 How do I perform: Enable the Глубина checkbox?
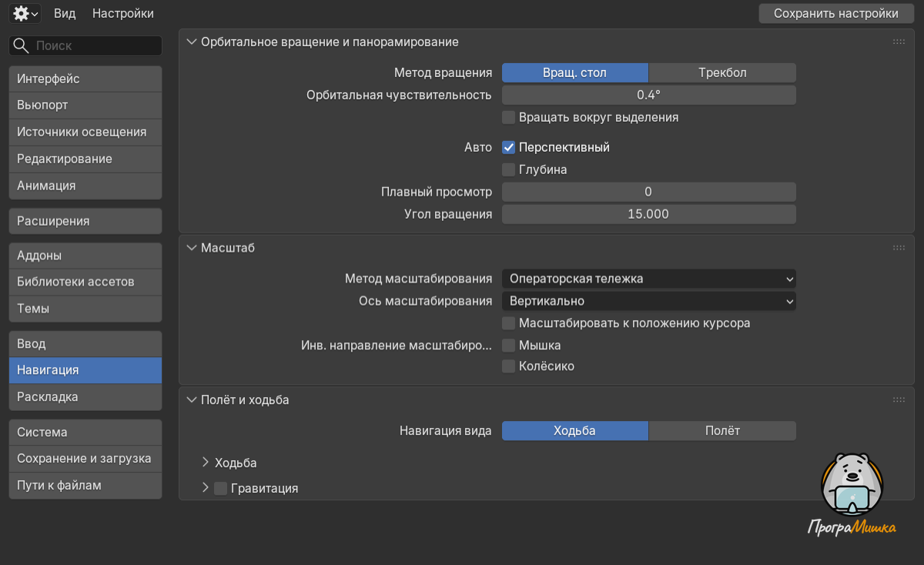tap(508, 169)
